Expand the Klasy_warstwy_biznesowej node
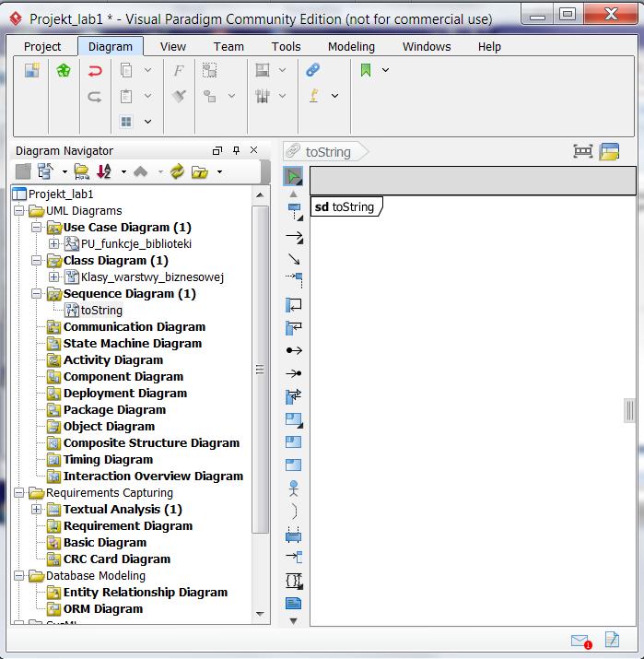The image size is (644, 659). 53,277
